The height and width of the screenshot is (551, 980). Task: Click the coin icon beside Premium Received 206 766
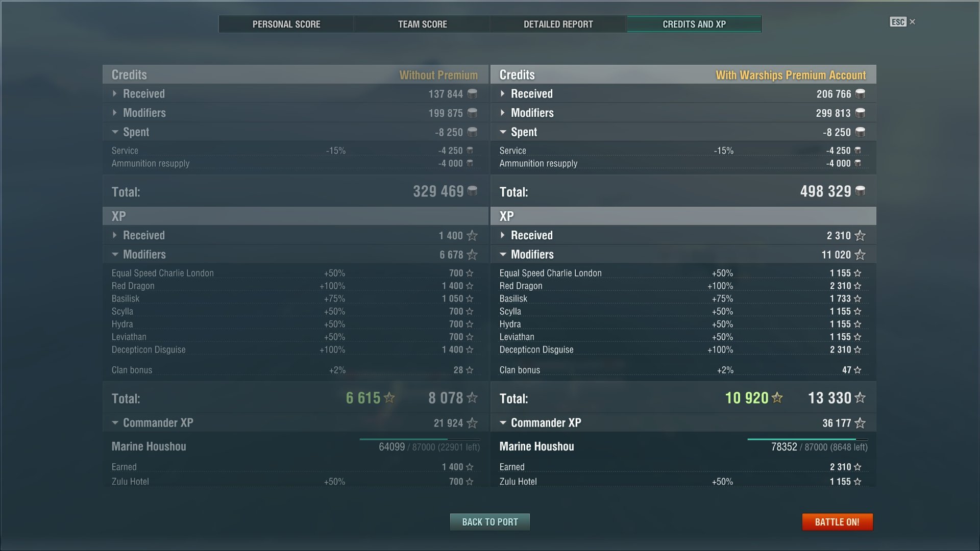coord(860,94)
